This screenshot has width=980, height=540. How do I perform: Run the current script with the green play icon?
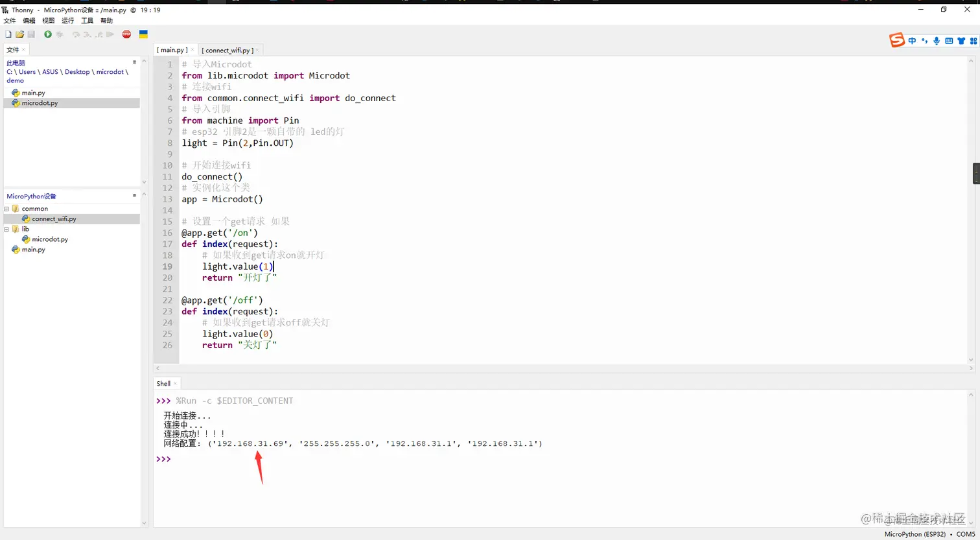(x=47, y=34)
